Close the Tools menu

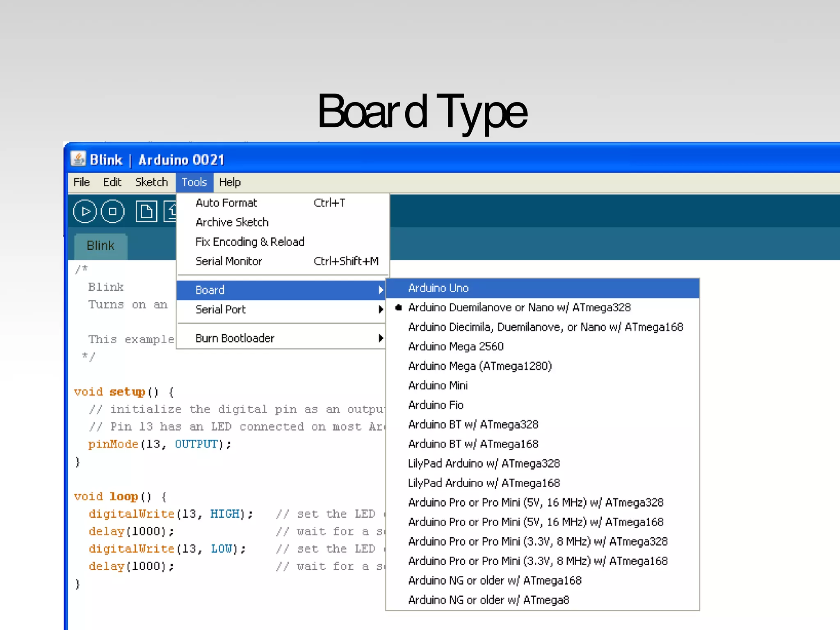tap(194, 182)
